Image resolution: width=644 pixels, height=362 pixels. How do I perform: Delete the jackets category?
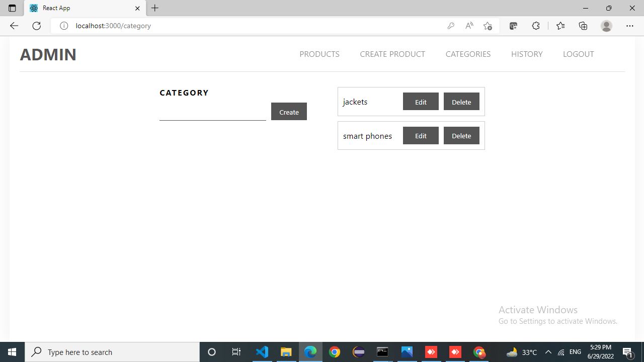(461, 102)
